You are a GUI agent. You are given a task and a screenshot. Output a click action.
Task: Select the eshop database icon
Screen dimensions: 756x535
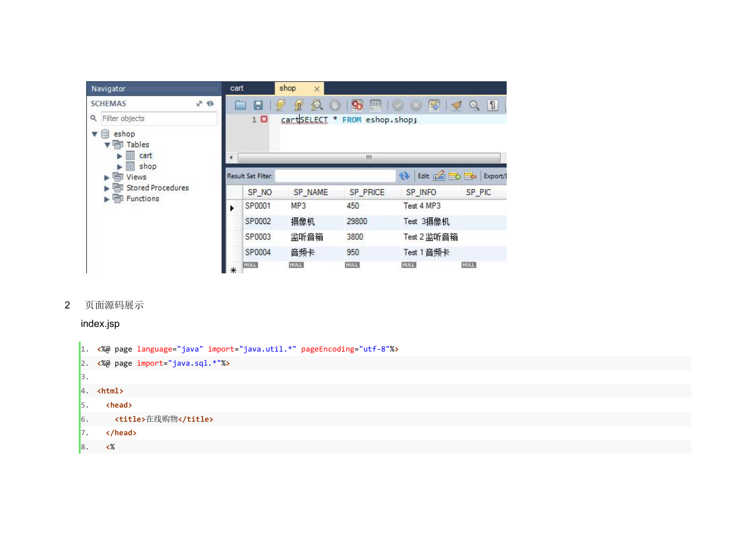[x=105, y=134]
